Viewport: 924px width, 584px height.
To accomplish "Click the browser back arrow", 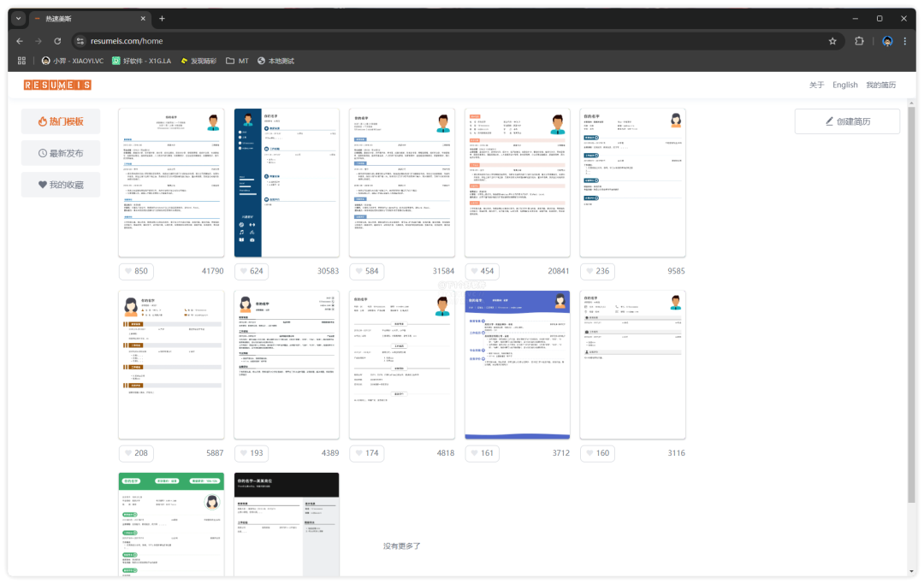I will 20,41.
